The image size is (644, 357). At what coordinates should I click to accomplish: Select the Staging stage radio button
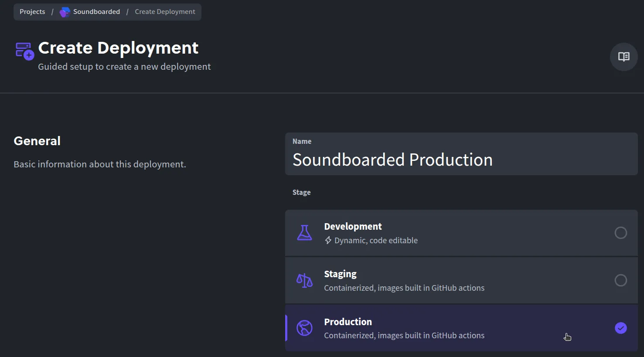point(621,280)
